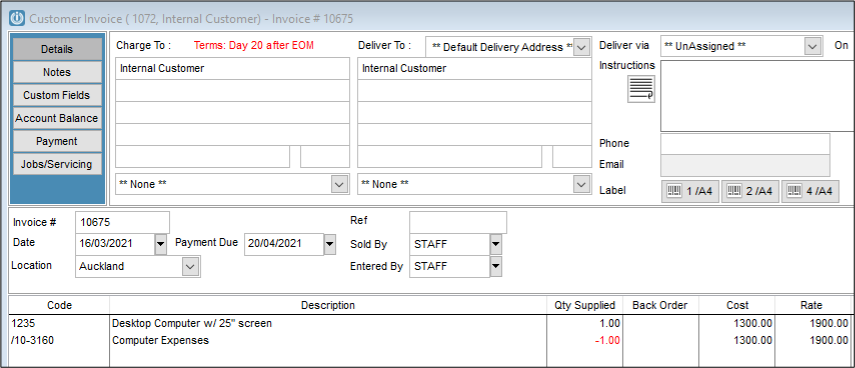Screen dimensions: 855x368
Task: Expand the Entered By STAFF dropdown
Action: pos(496,267)
